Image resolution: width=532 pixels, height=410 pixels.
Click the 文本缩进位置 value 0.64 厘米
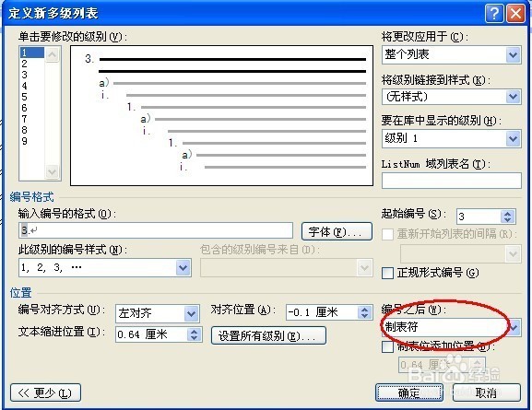click(x=151, y=334)
